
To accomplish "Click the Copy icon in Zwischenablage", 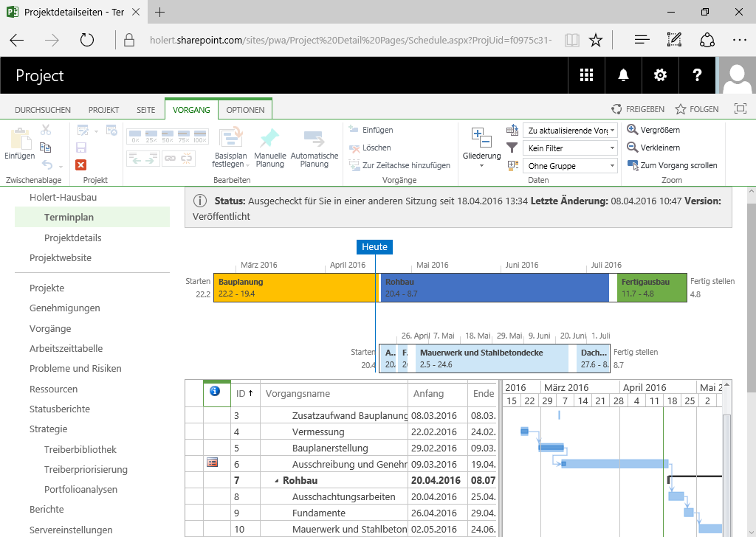I will tap(46, 148).
